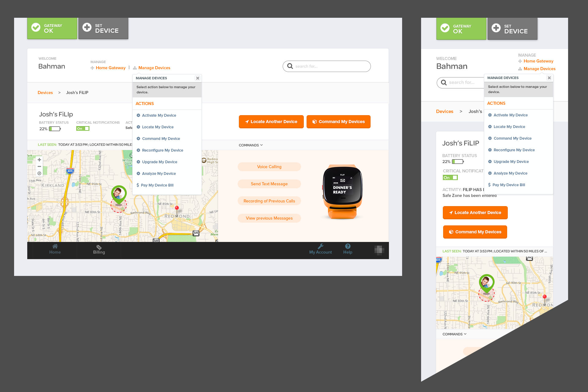Click Send Text Message command
This screenshot has height=392, width=588.
(x=269, y=184)
